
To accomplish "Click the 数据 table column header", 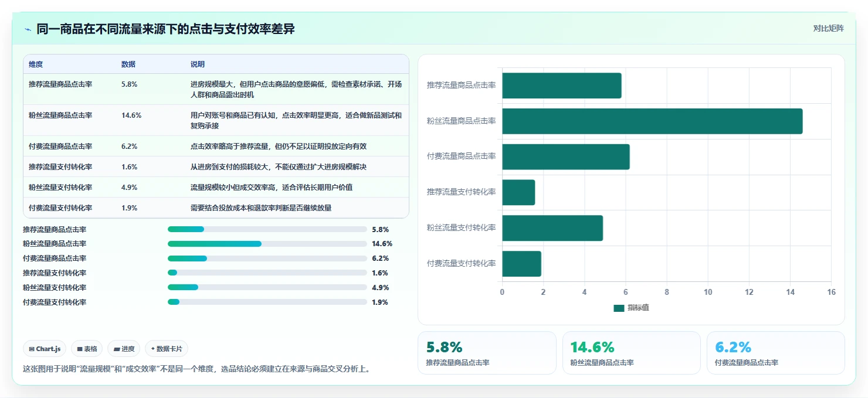I will 128,64.
